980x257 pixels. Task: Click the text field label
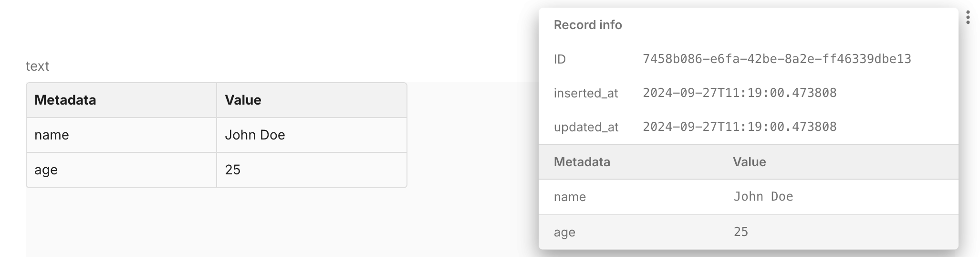(37, 66)
